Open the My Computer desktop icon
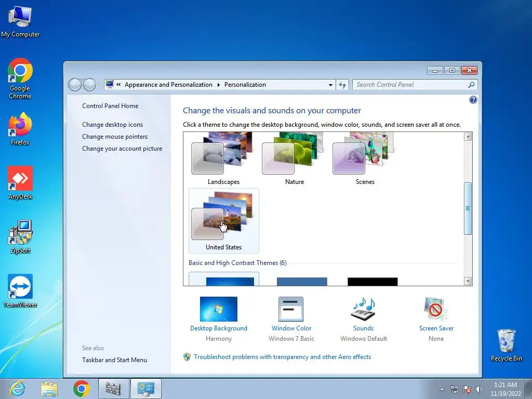This screenshot has height=399, width=532. [20, 22]
